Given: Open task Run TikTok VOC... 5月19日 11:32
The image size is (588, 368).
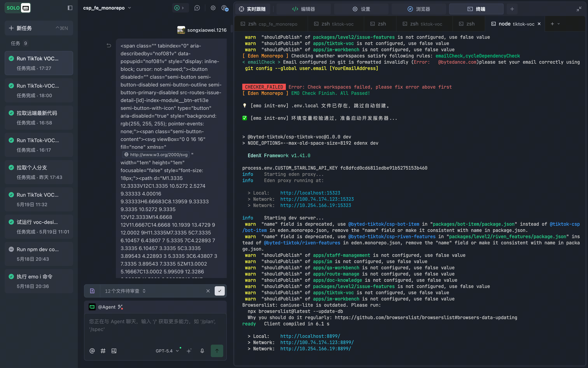Looking at the screenshot, I should (x=39, y=199).
